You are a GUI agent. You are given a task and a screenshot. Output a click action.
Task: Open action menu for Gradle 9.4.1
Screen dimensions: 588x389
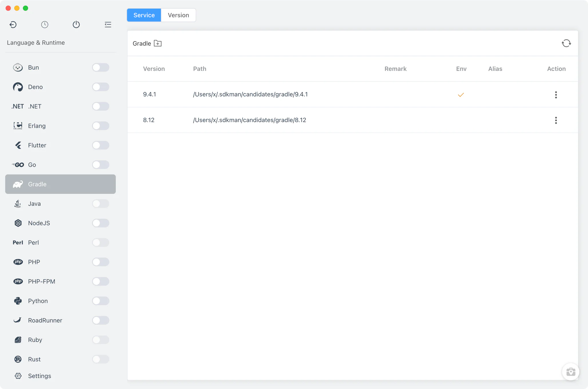pyautogui.click(x=556, y=95)
